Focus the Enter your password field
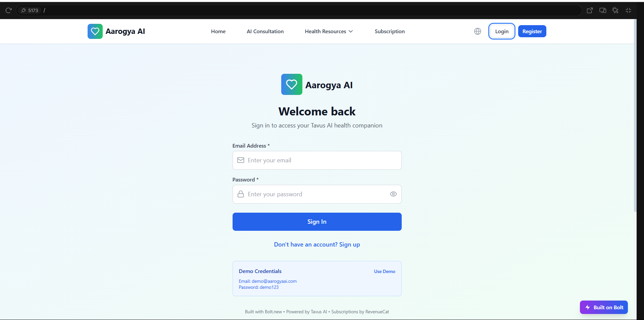Image resolution: width=644 pixels, height=320 pixels. (x=317, y=194)
